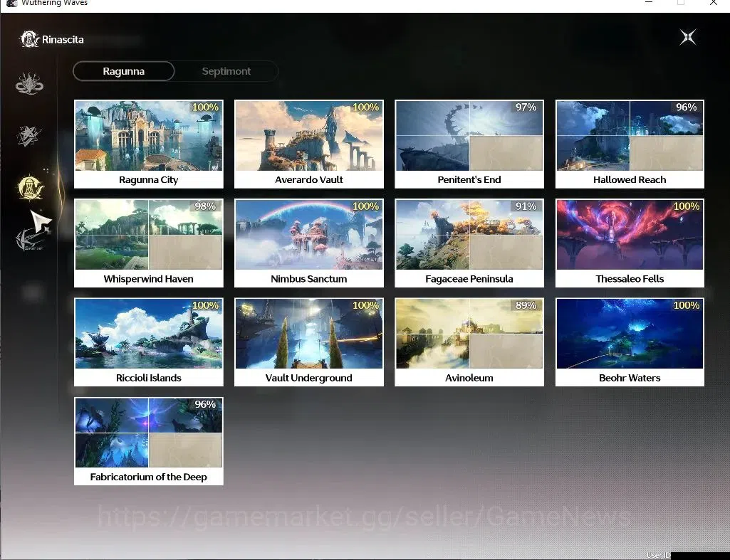This screenshot has height=560, width=730.
Task: Select the second star-shaped region sidebar icon
Action: pos(29,136)
